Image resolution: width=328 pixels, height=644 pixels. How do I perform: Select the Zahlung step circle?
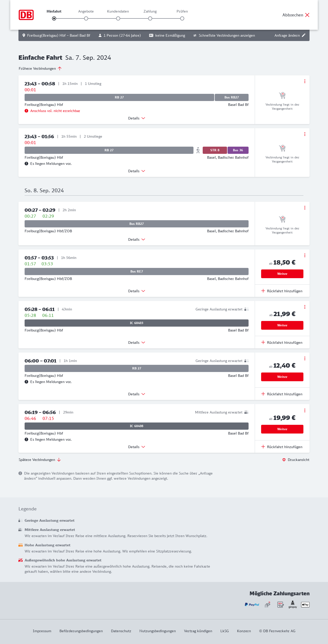(x=150, y=18)
